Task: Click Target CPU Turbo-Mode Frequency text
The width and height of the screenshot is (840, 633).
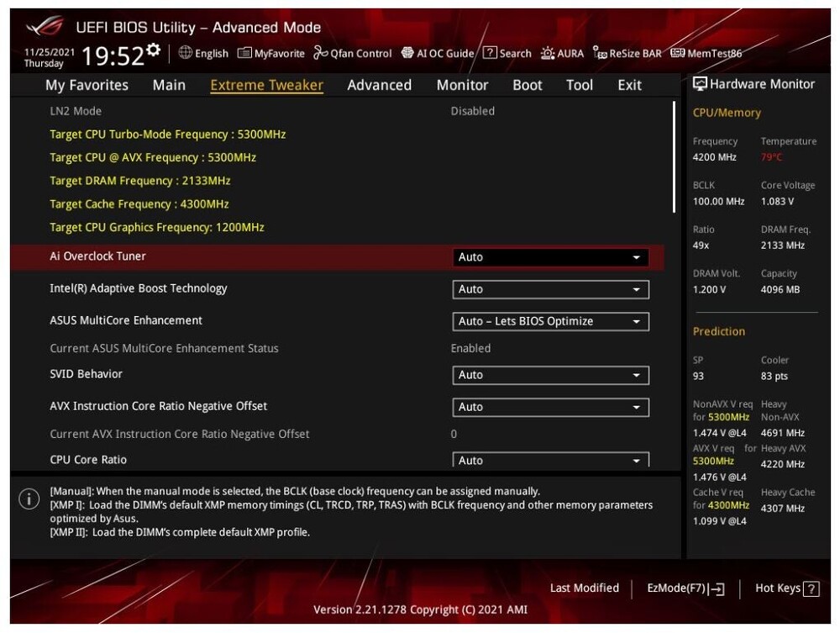Action: point(168,134)
